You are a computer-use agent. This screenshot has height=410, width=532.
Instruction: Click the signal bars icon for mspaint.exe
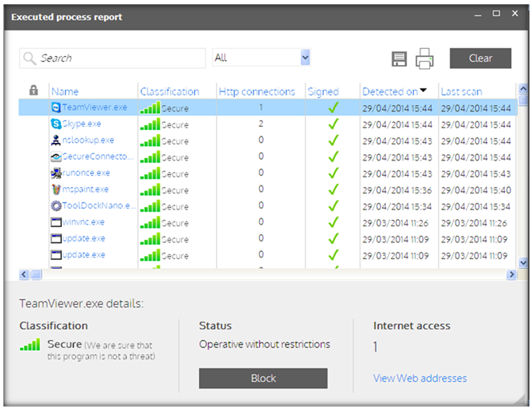tap(150, 189)
